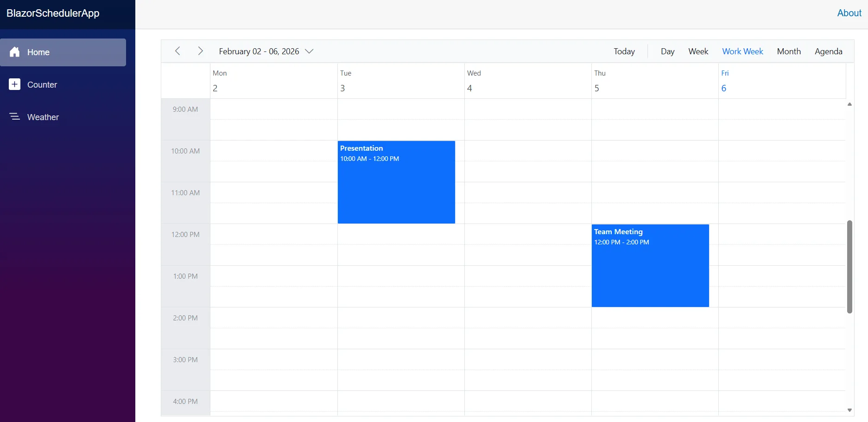Navigate to Weather page
The image size is (868, 422).
[x=63, y=117]
